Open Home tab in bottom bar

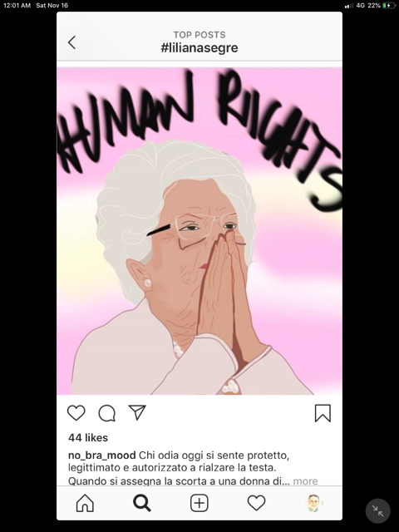coord(85,503)
